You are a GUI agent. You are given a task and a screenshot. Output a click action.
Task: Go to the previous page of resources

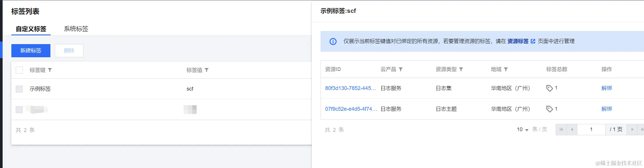(572, 129)
